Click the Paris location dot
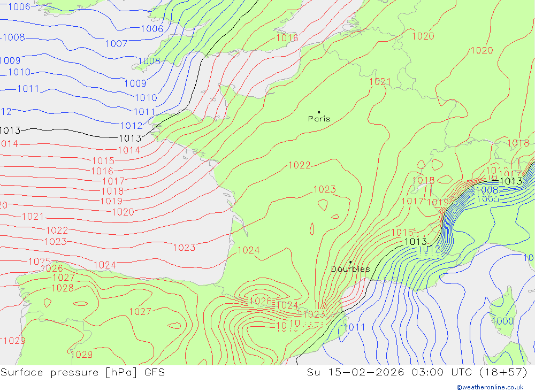 point(319,112)
